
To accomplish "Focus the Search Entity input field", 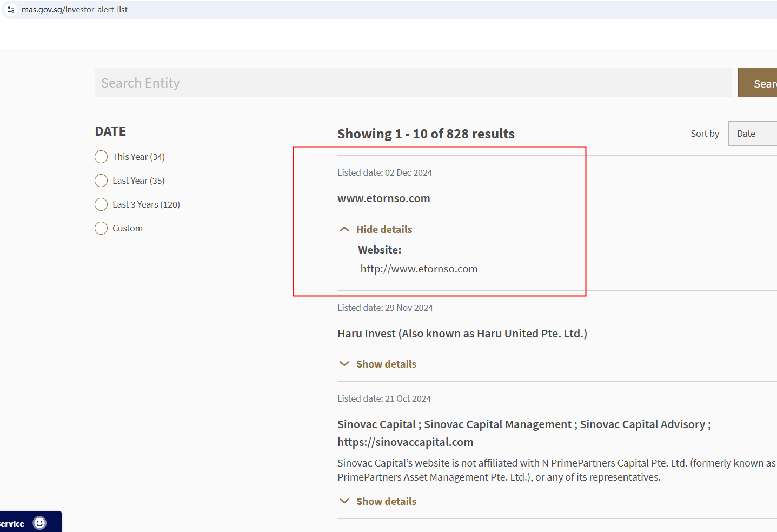I will (x=413, y=83).
